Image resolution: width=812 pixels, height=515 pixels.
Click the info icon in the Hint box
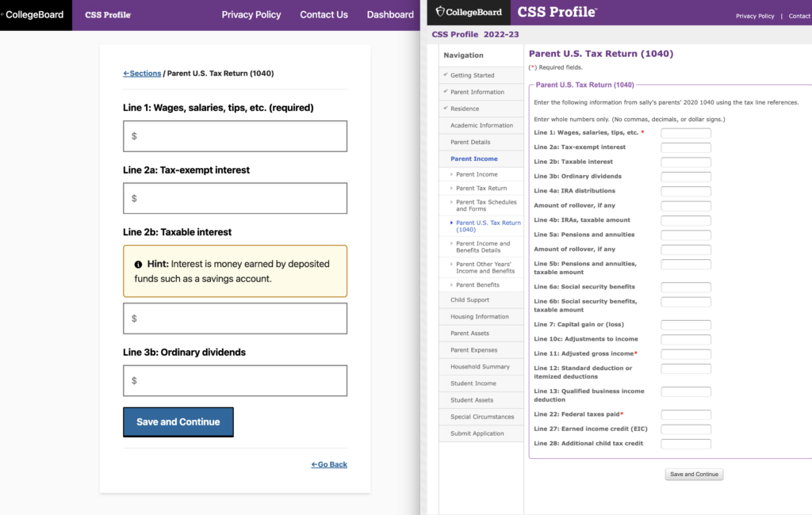tap(138, 264)
